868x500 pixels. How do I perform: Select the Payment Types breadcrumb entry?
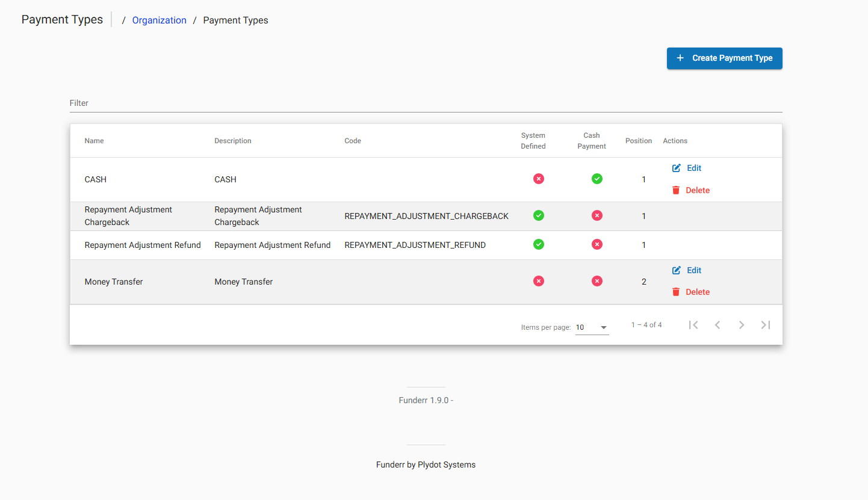click(235, 20)
